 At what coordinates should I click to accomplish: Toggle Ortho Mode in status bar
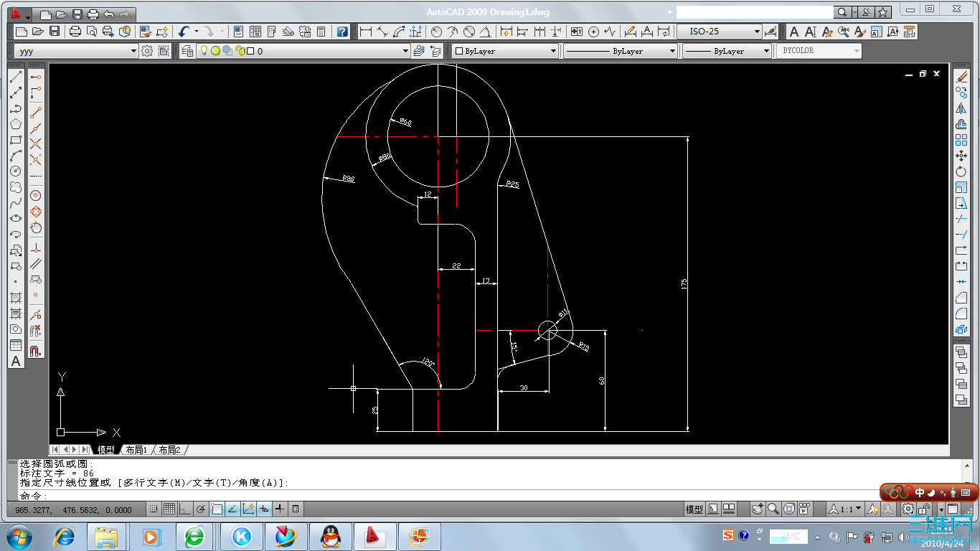185,509
